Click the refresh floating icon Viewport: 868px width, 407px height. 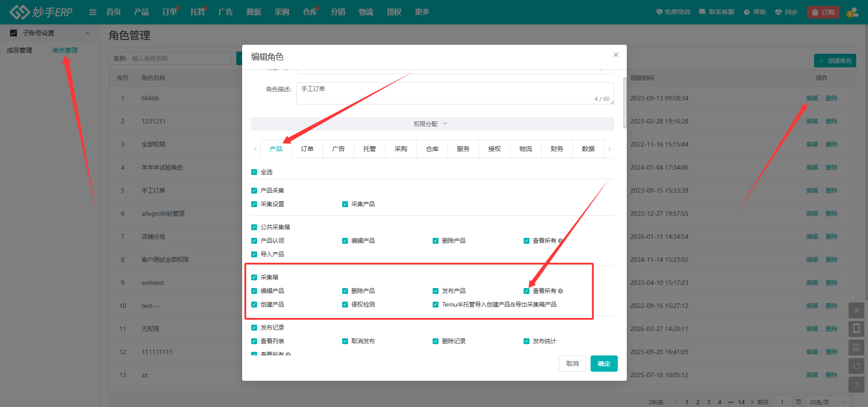click(856, 366)
